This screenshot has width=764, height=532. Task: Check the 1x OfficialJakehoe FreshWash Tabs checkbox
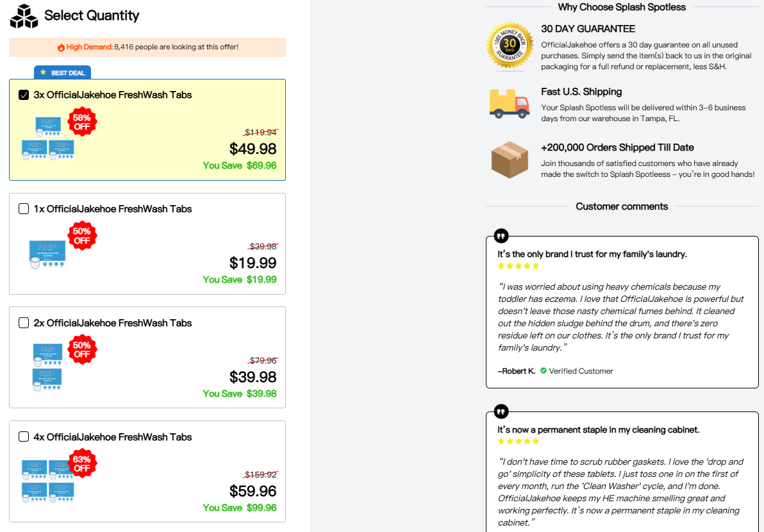[24, 209]
